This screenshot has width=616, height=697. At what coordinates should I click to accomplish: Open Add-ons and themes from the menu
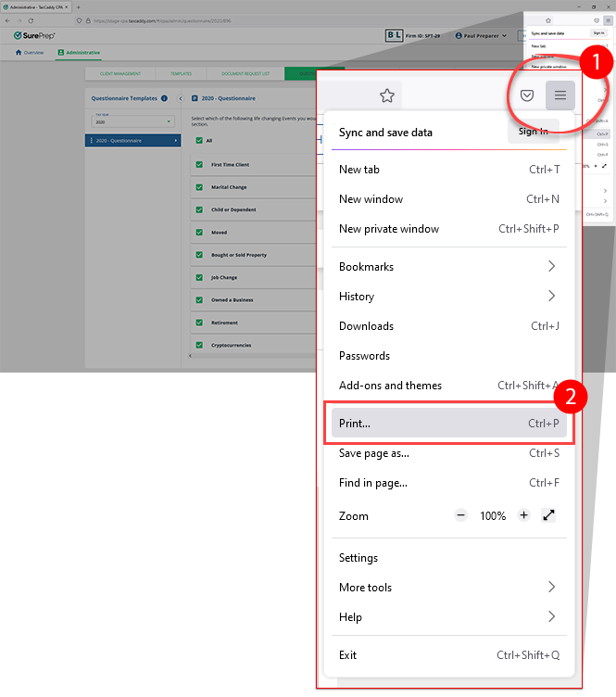tap(449, 386)
